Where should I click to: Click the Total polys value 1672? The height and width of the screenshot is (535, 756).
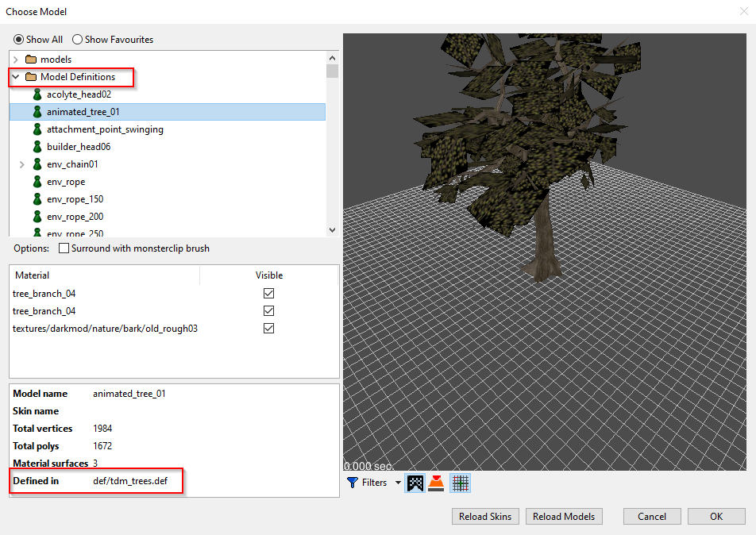coord(102,446)
